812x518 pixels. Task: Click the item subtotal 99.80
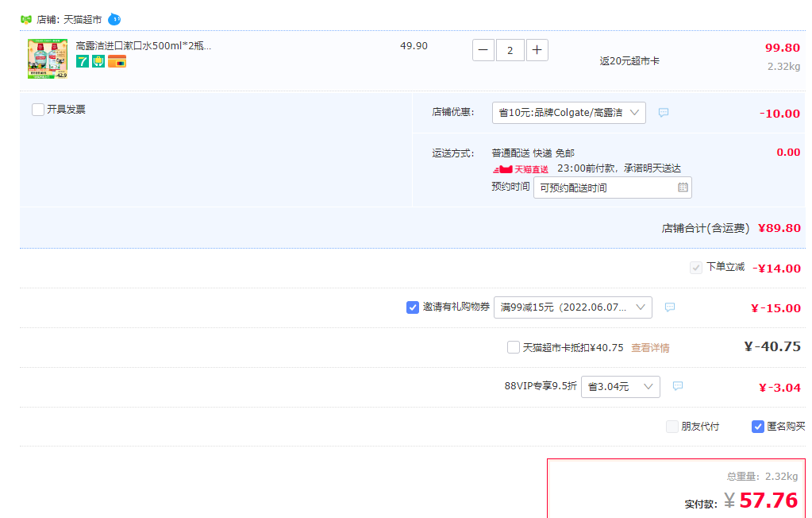tap(783, 48)
